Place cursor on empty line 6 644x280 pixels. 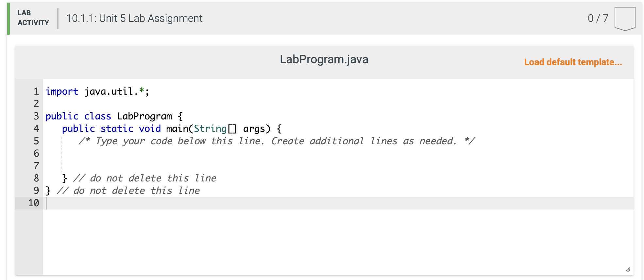pyautogui.click(x=196, y=153)
